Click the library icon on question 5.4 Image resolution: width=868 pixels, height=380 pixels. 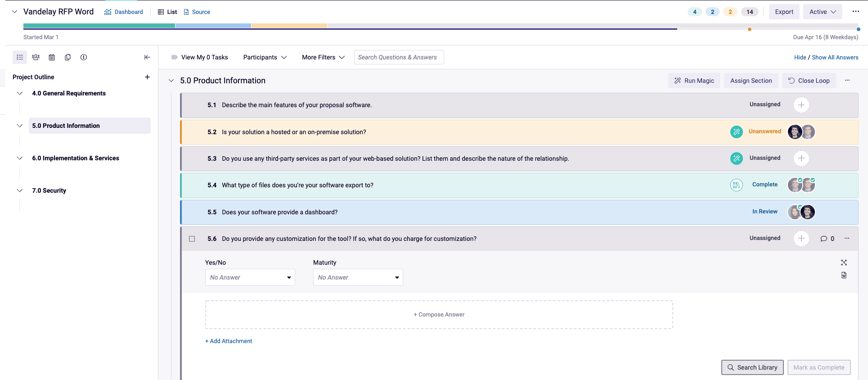coord(737,185)
